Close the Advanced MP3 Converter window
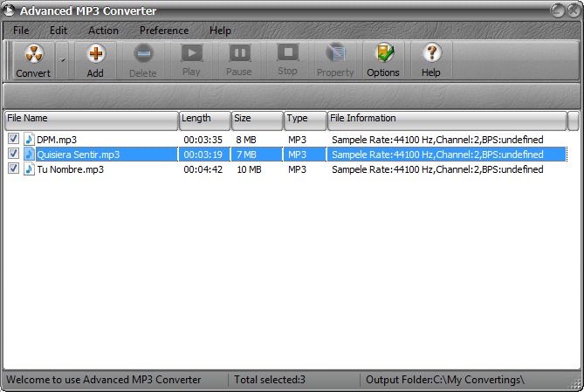 click(574, 10)
